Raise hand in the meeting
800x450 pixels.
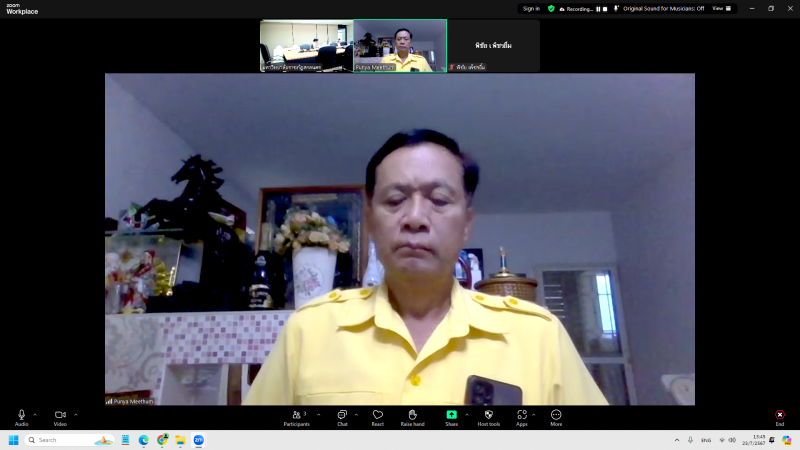pyautogui.click(x=412, y=415)
